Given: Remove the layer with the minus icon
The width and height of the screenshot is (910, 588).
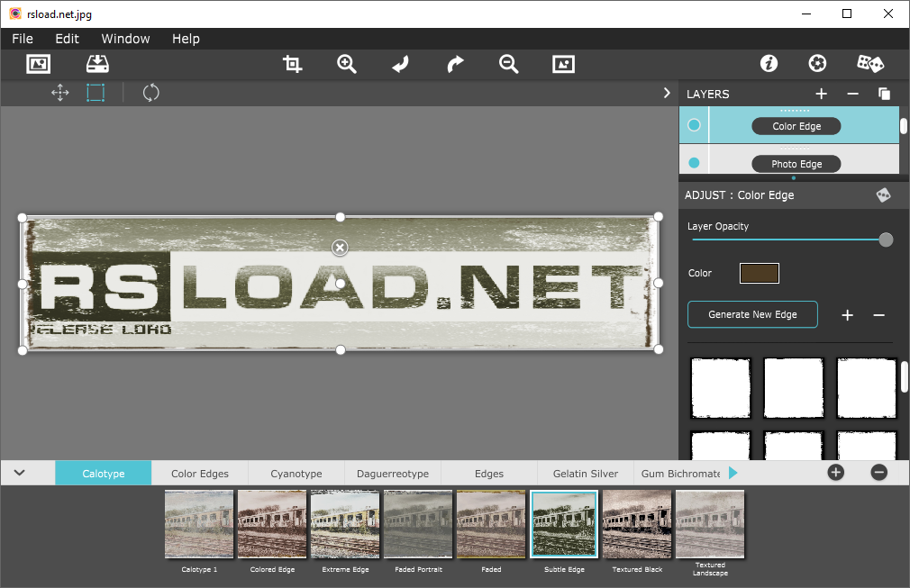Looking at the screenshot, I should 852,94.
